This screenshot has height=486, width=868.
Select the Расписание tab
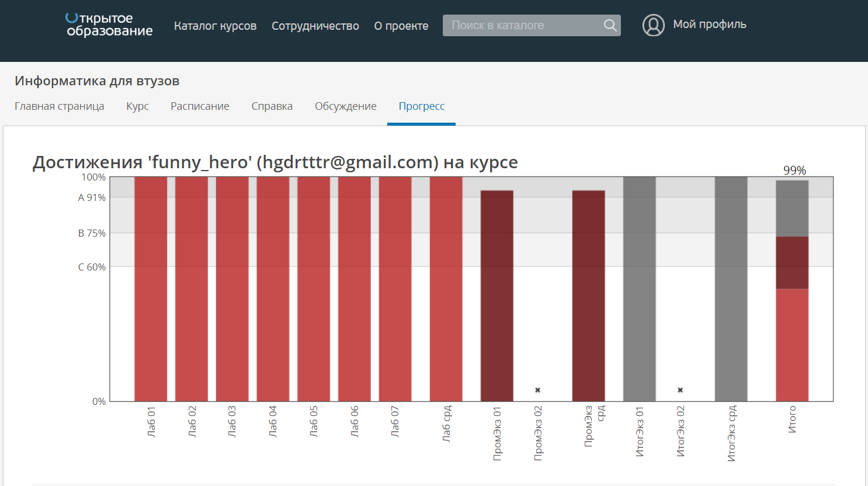(x=200, y=106)
